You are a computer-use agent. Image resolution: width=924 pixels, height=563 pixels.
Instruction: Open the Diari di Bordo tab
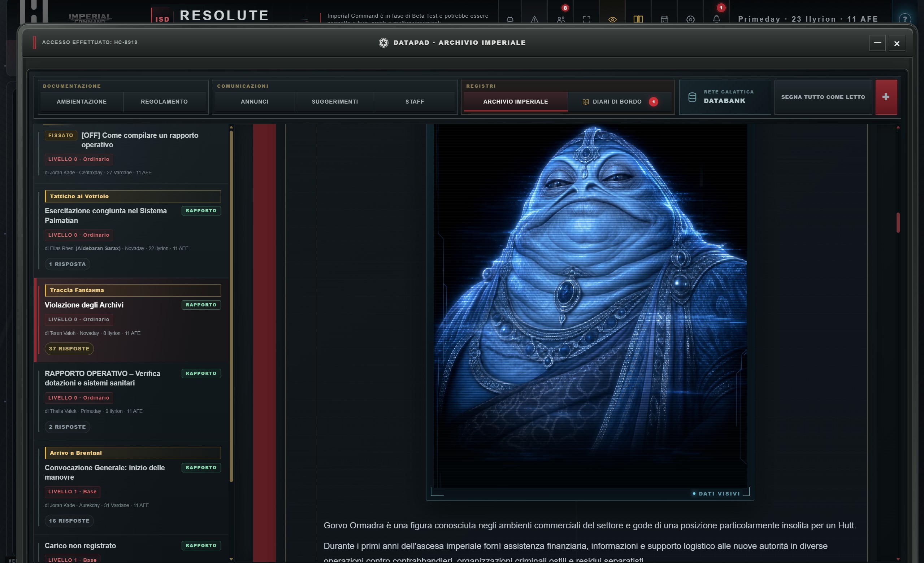[x=620, y=101]
